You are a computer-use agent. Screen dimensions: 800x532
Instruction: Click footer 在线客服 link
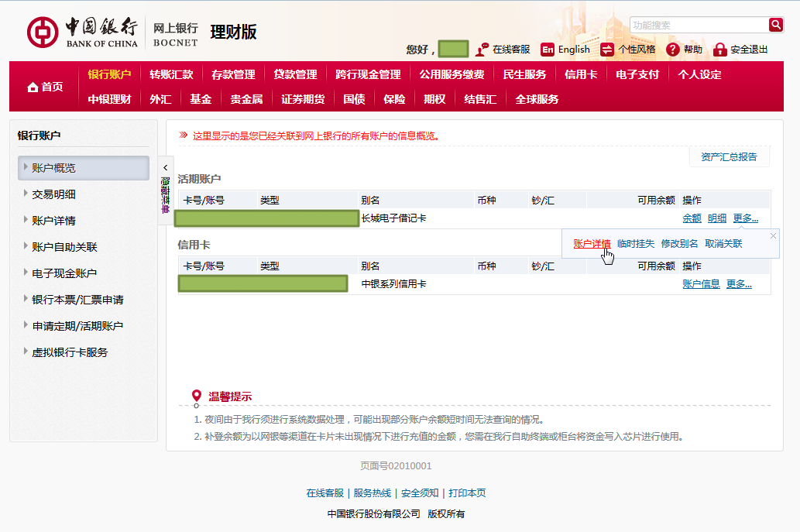point(324,493)
